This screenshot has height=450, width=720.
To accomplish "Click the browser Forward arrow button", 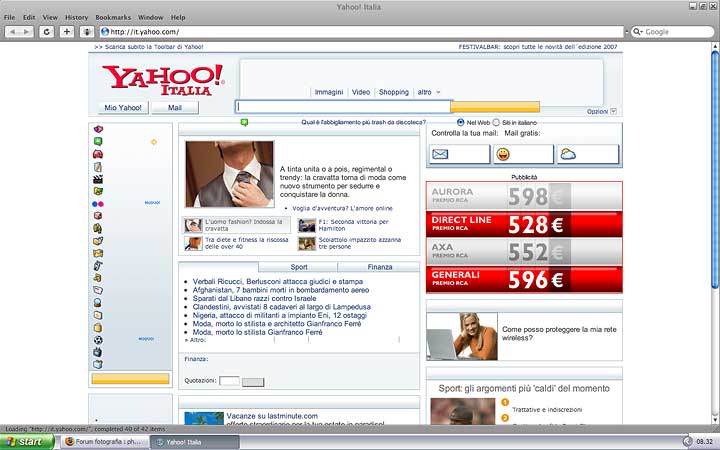I will 26,32.
